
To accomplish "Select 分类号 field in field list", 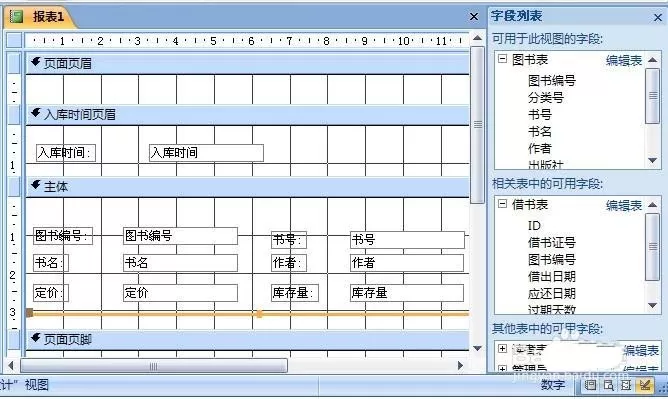I will click(x=546, y=97).
